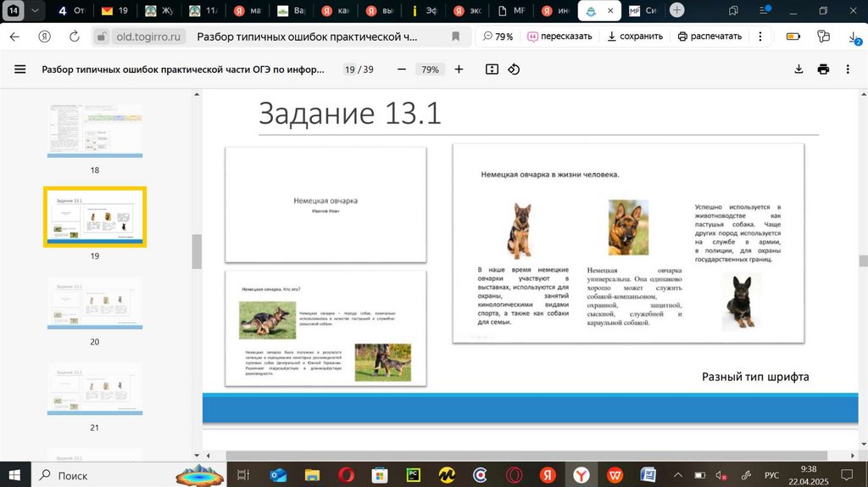Open a new browser tab
Image resolution: width=868 pixels, height=487 pixels.
tap(676, 10)
